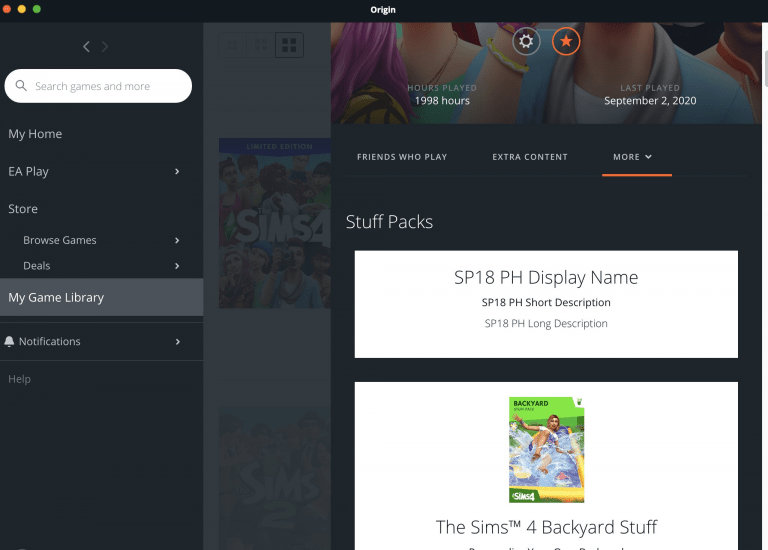
Task: Click the forward navigation arrow
Action: pos(105,46)
